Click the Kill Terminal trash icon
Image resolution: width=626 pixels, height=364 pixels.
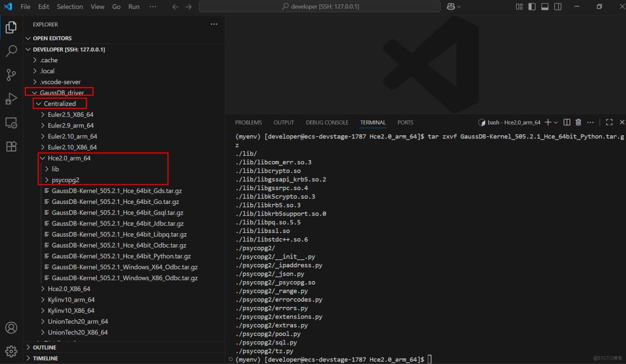point(578,123)
